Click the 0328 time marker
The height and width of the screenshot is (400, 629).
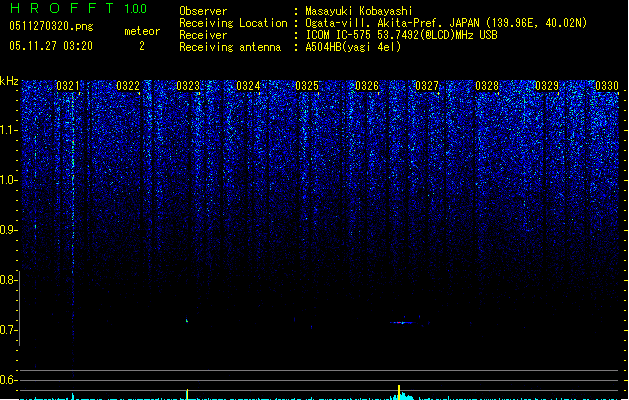point(487,86)
